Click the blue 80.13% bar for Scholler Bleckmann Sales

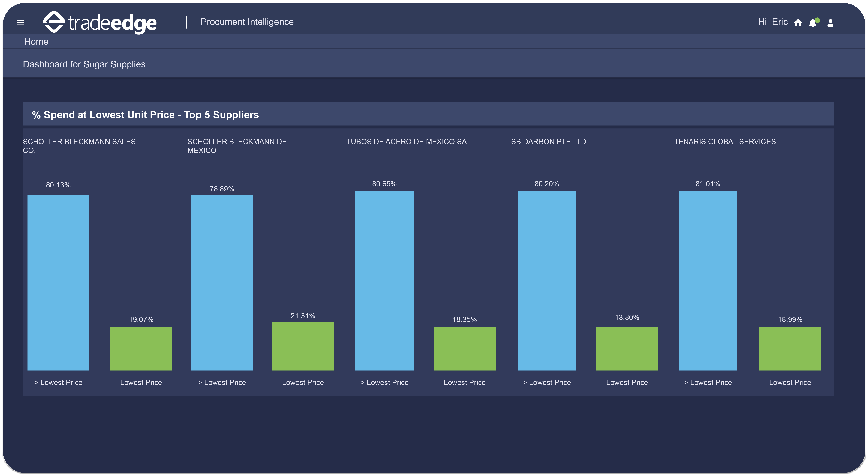(58, 282)
